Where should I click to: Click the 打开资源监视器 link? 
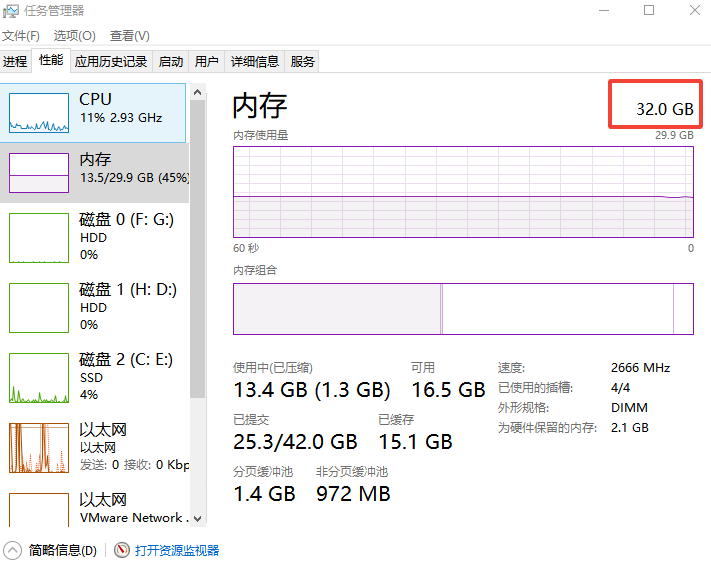coord(177,551)
